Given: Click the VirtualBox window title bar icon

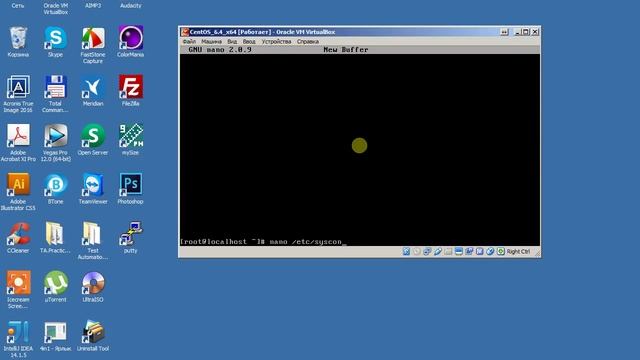Looking at the screenshot, I should [x=185, y=32].
